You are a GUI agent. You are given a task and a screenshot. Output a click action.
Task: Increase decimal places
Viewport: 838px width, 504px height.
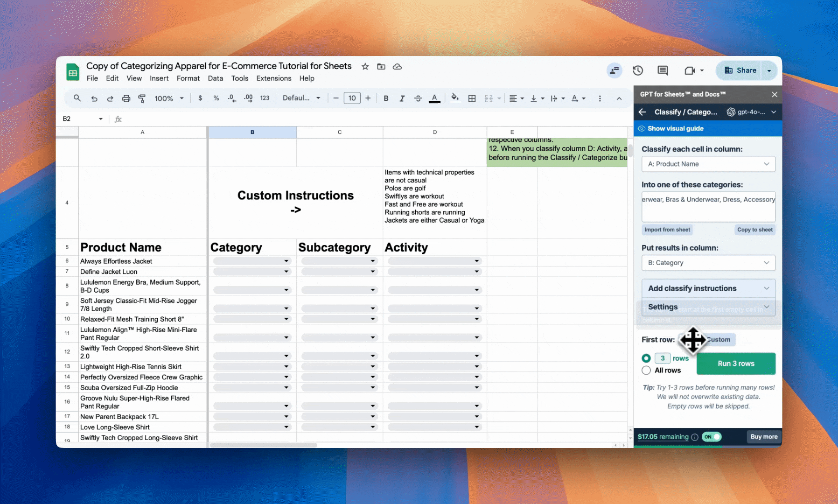(x=248, y=98)
